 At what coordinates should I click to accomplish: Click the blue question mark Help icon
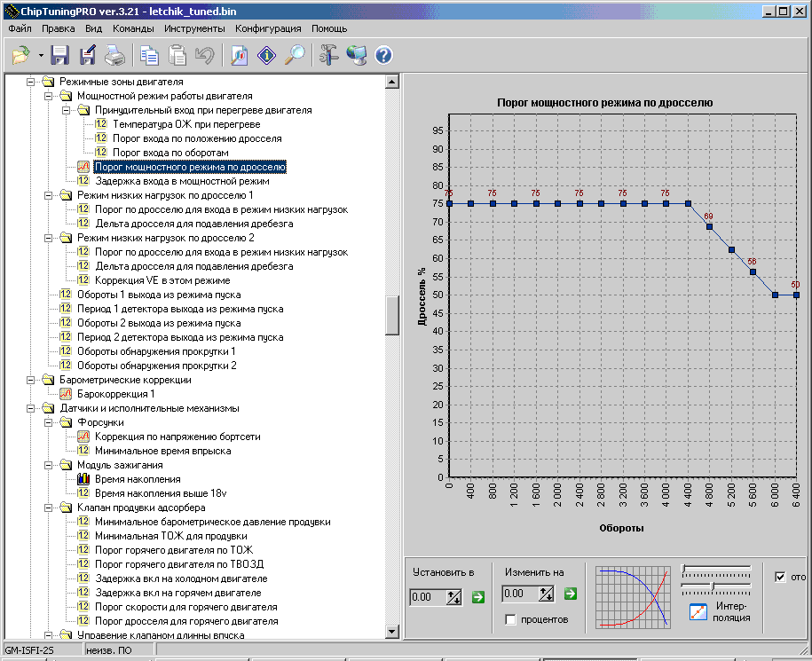[383, 56]
